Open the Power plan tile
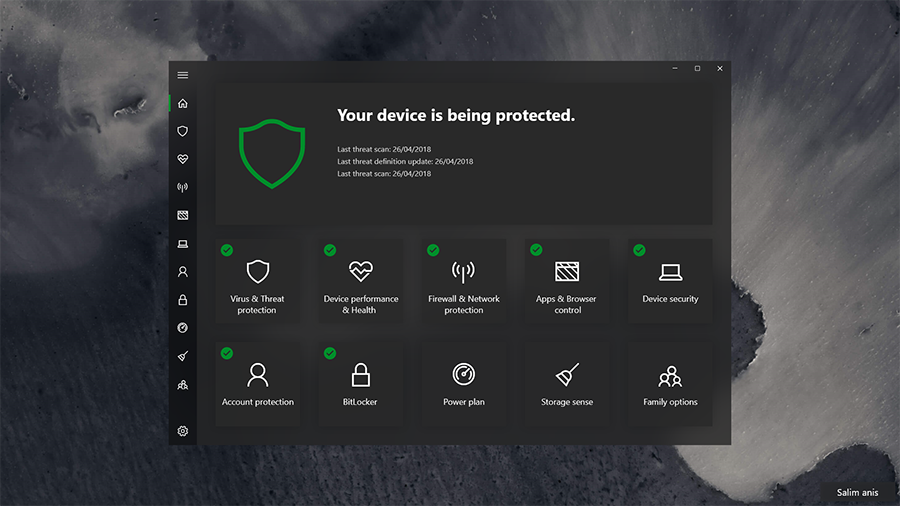 pos(464,384)
